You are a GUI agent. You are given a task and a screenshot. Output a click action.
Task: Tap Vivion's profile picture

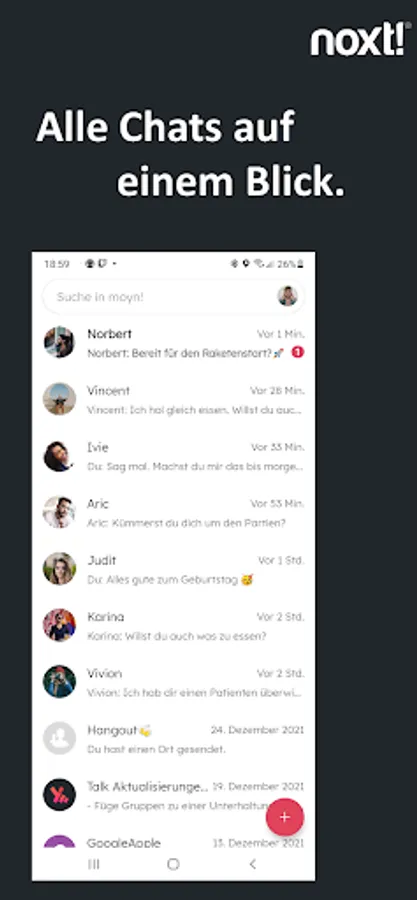(59, 681)
